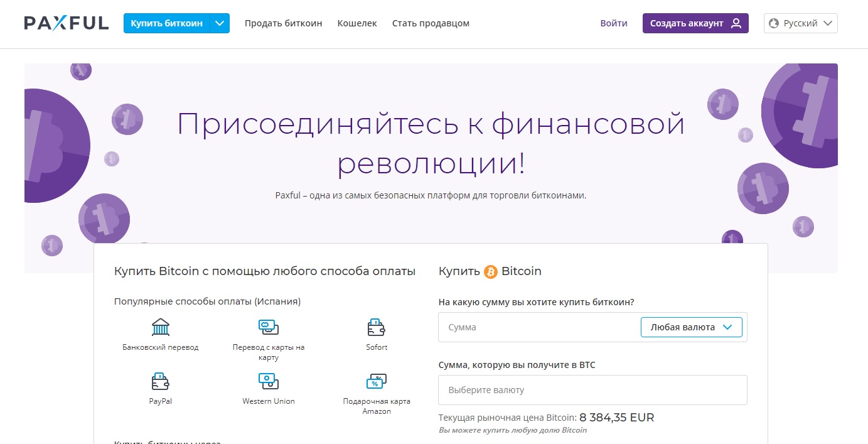Select the Sofort payment icon
This screenshot has height=444, width=868.
coord(377,327)
